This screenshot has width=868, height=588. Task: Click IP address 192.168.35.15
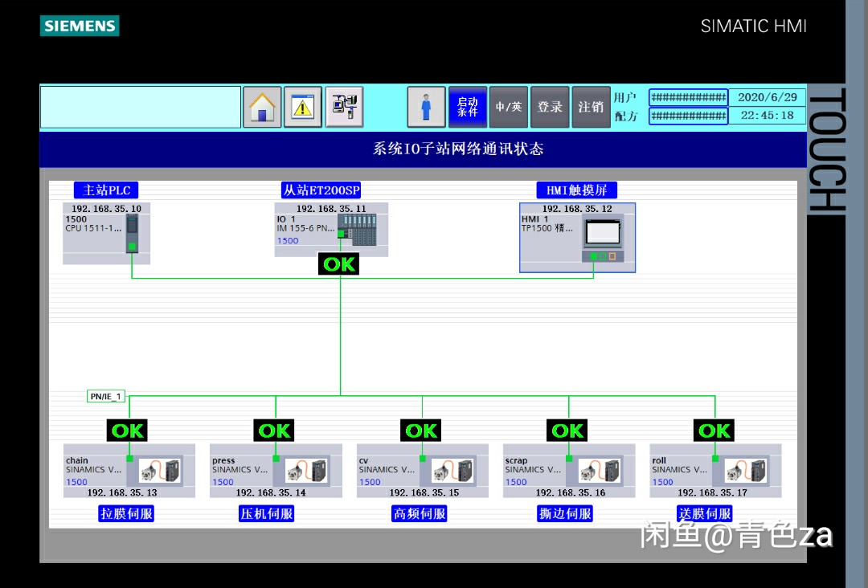[424, 492]
